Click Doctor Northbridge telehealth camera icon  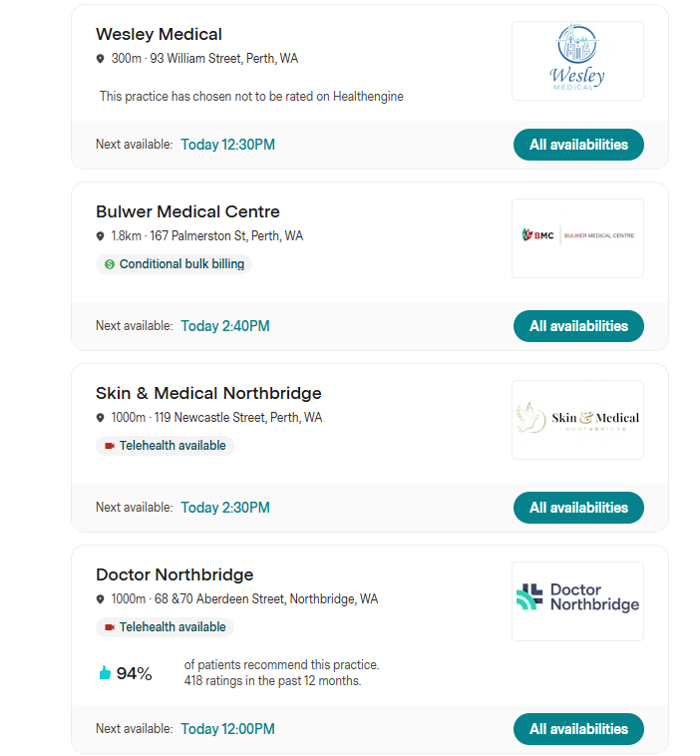pyautogui.click(x=109, y=627)
